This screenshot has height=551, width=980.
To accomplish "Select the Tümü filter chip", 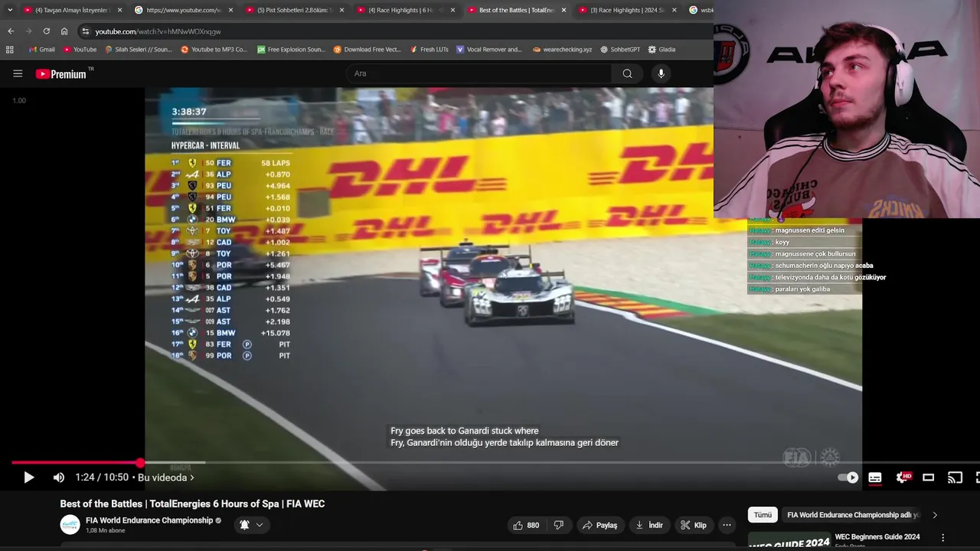I will point(763,515).
